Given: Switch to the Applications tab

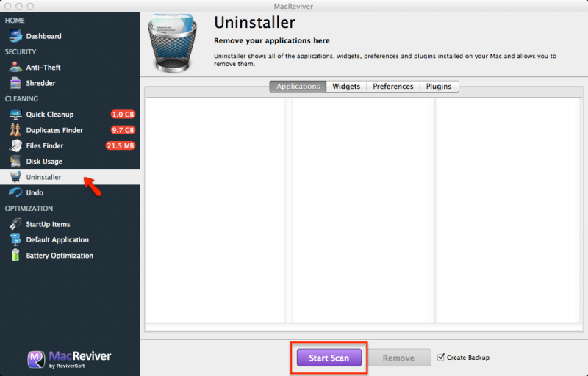Looking at the screenshot, I should pyautogui.click(x=298, y=87).
